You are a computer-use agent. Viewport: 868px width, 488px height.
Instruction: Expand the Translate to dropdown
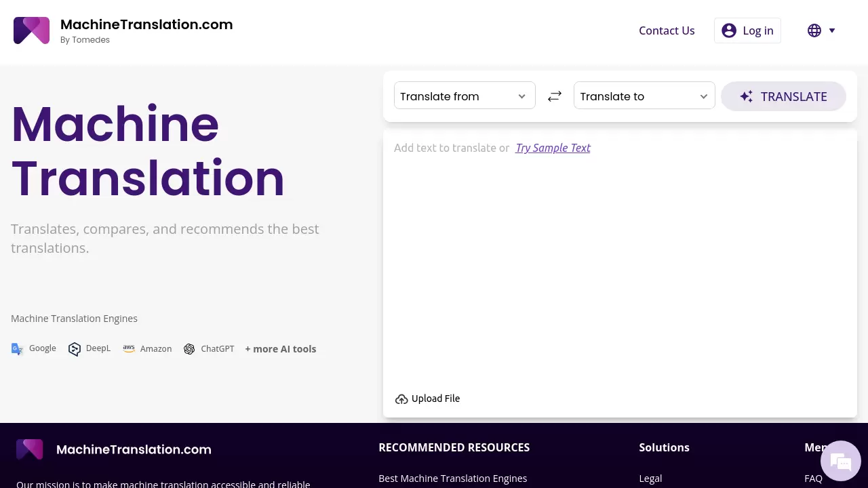[x=644, y=96]
